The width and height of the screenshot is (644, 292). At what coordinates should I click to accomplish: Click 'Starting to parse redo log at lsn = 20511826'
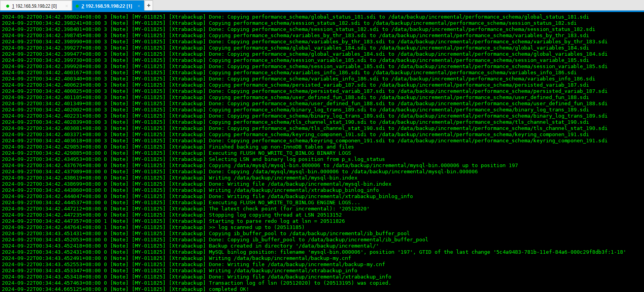[277, 221]
